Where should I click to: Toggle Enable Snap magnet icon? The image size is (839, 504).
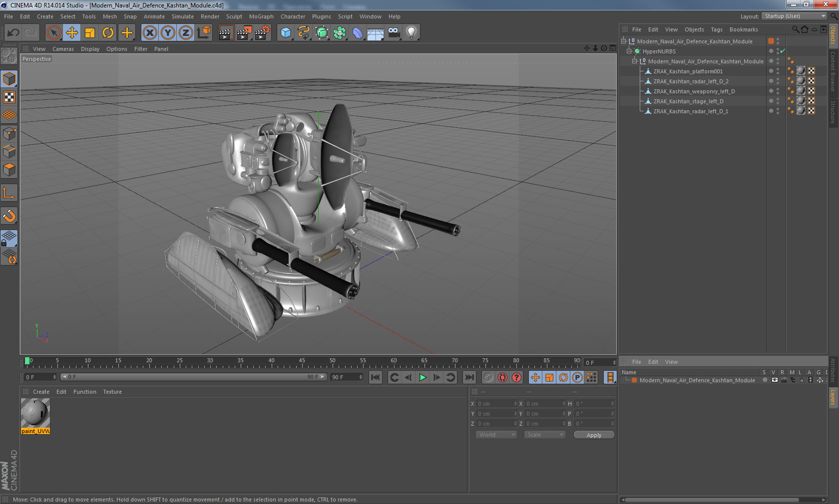click(9, 216)
